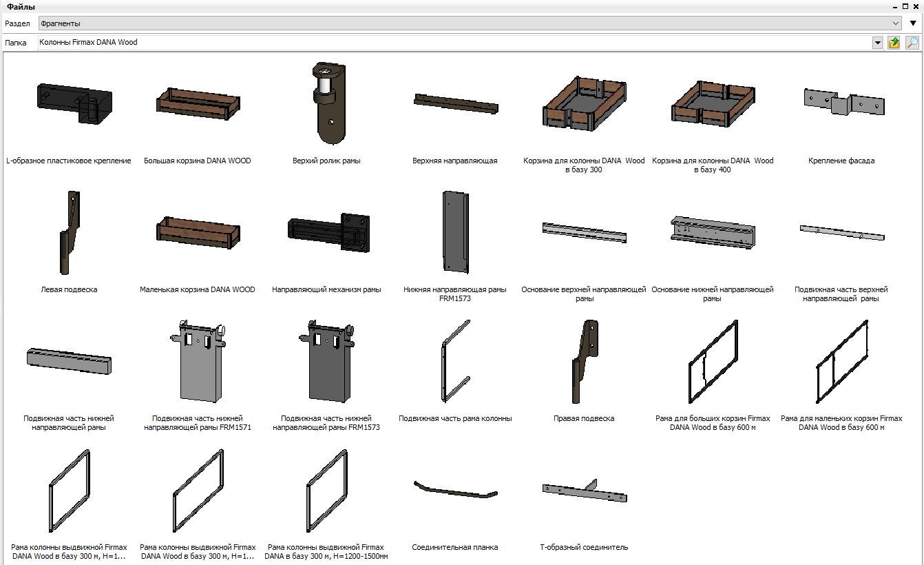Choose the Верхняя направляющая fragment

[x=455, y=103]
